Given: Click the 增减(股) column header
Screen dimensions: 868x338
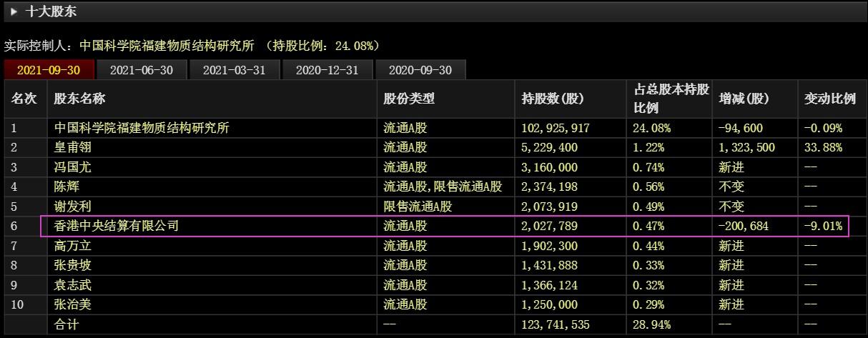Looking at the screenshot, I should [x=746, y=99].
